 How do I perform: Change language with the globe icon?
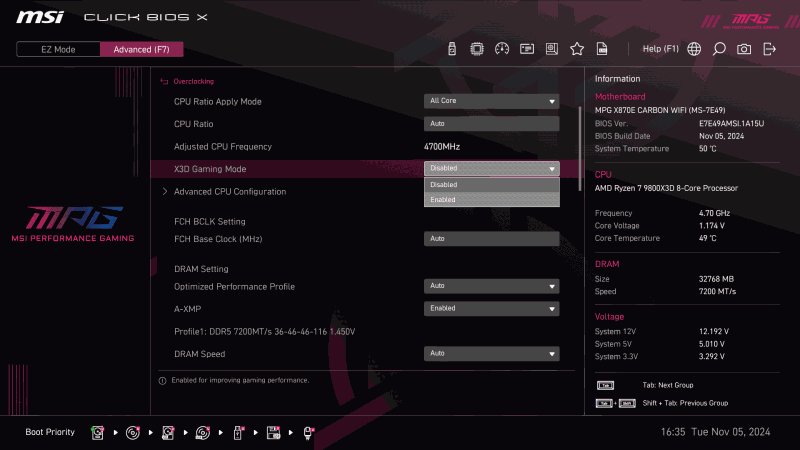[694, 49]
